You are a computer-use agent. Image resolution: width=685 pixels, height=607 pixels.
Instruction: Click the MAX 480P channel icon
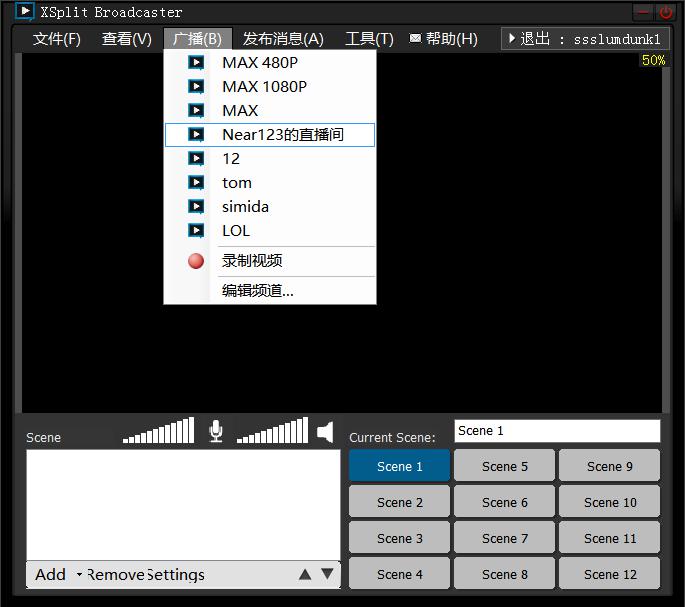tap(196, 62)
